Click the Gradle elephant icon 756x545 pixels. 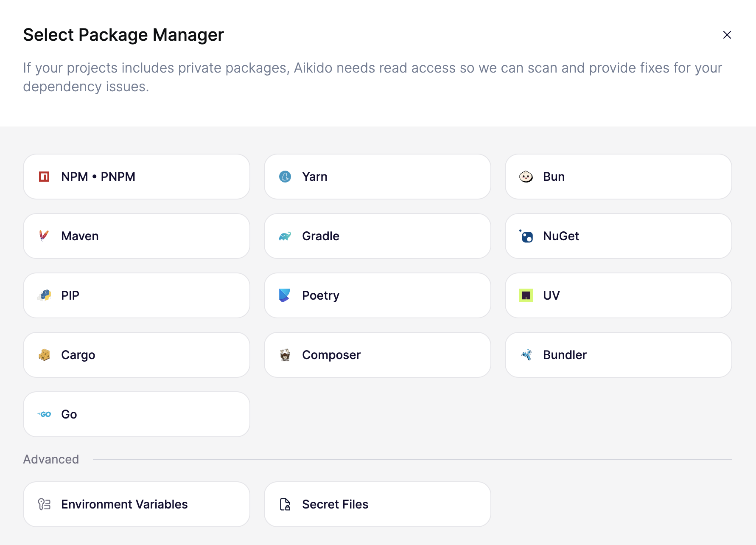pos(285,236)
